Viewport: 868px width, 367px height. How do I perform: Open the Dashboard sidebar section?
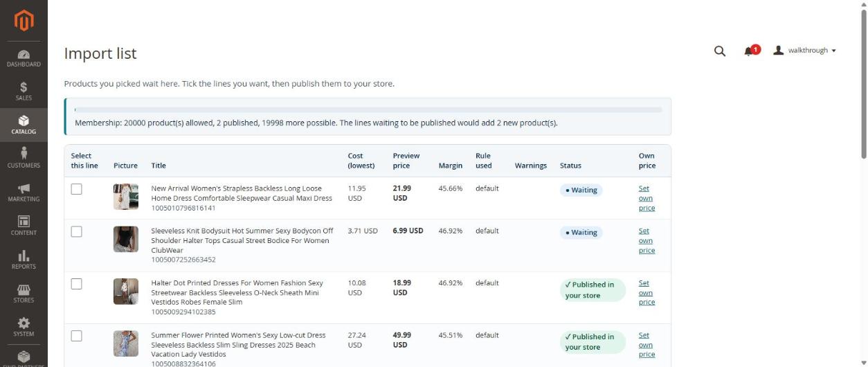[x=24, y=58]
